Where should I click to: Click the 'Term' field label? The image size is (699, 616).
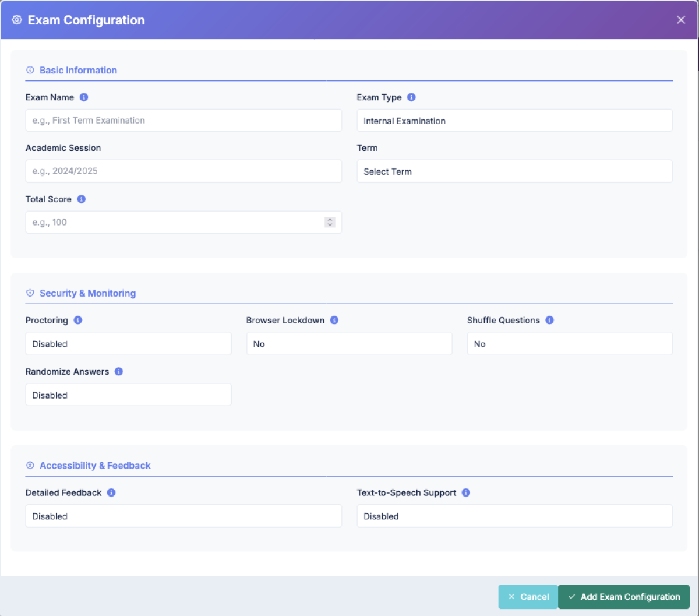[x=368, y=148]
